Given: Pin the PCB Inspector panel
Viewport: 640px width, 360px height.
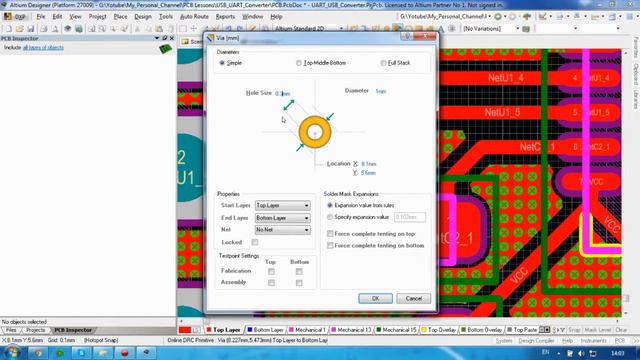Looking at the screenshot, I should (165, 38).
